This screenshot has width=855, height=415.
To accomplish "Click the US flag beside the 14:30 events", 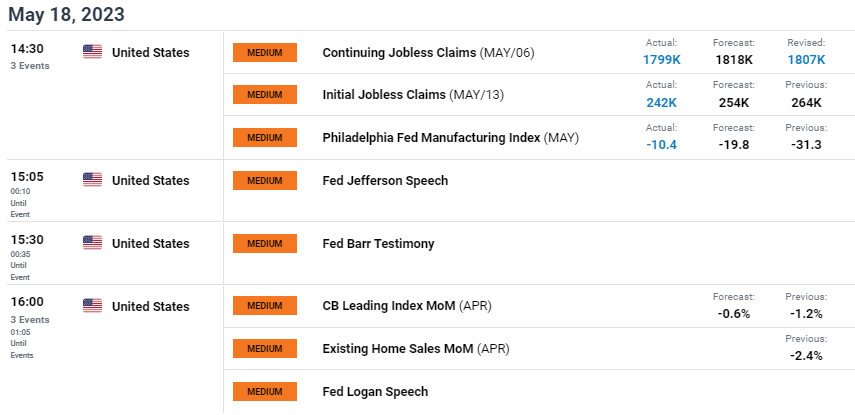I will click(92, 52).
